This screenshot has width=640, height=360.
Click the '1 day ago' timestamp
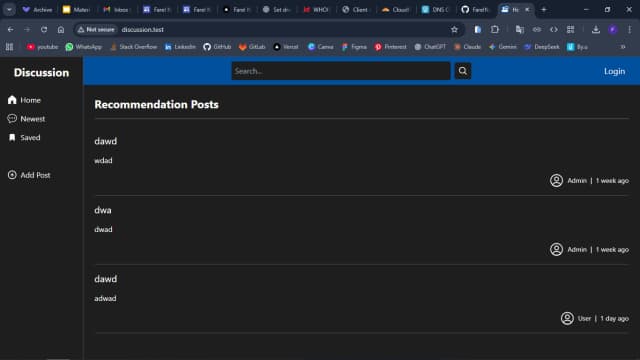614,318
